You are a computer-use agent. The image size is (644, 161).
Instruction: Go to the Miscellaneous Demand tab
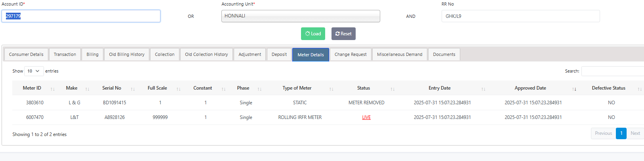[400, 54]
